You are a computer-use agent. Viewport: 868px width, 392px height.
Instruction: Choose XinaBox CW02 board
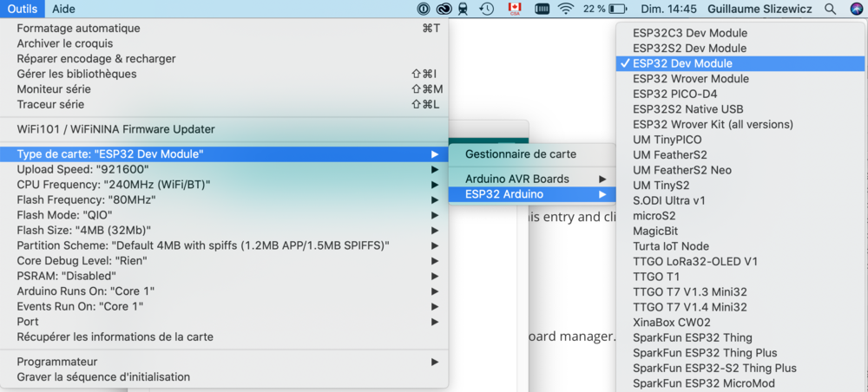(x=740, y=322)
